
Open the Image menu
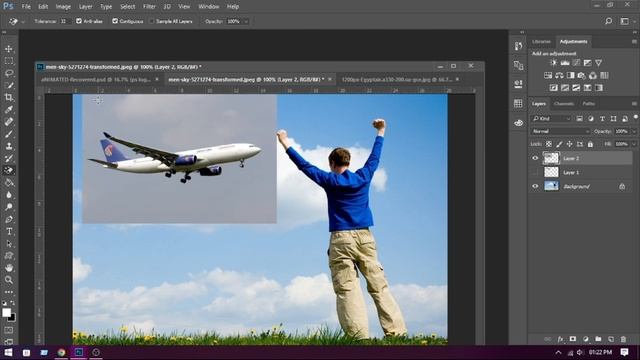(63, 7)
